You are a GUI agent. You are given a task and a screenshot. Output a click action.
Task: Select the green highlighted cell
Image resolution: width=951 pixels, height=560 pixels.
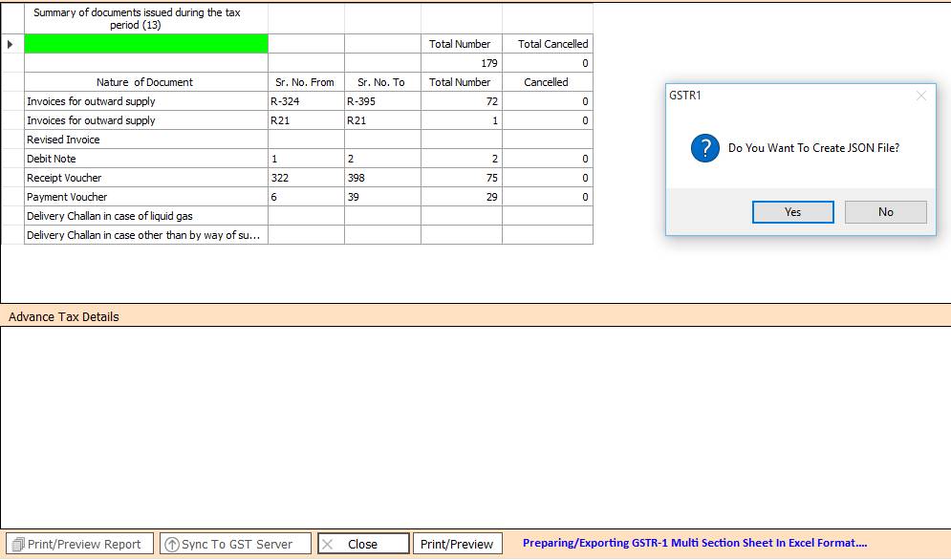[145, 44]
